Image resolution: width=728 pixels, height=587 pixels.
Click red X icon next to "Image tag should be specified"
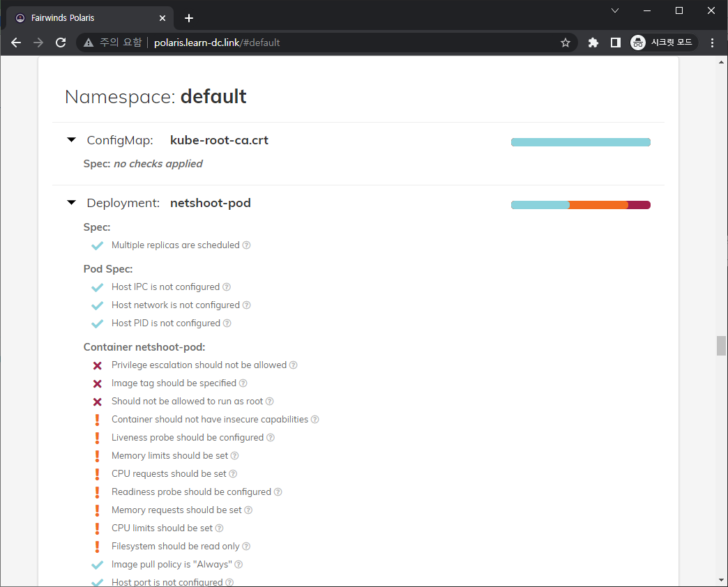[x=97, y=383]
